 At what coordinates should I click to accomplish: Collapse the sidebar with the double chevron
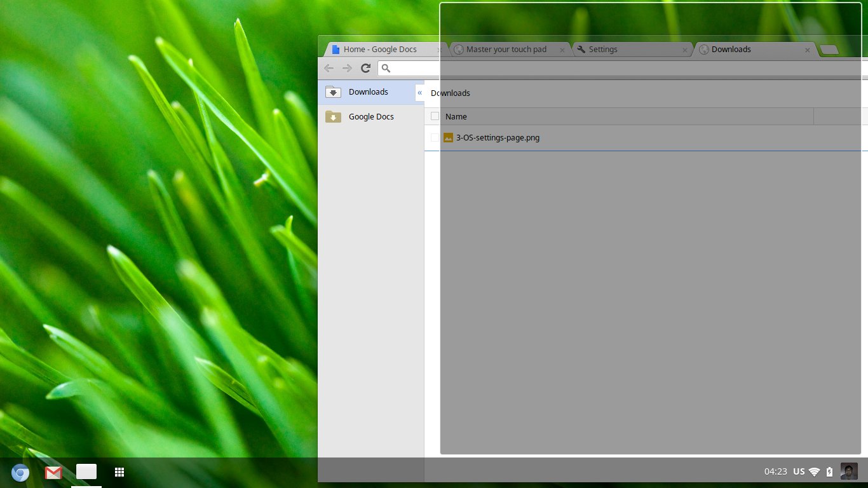click(419, 93)
